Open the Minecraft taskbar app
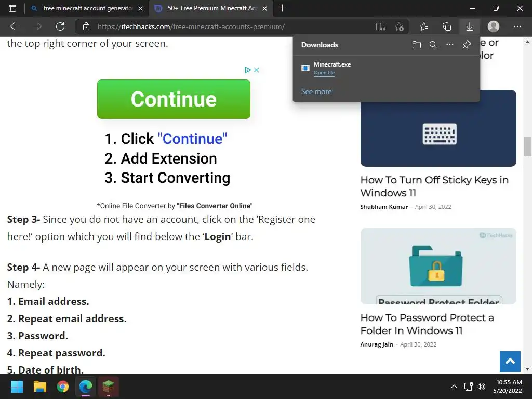532x399 pixels. coord(109,387)
